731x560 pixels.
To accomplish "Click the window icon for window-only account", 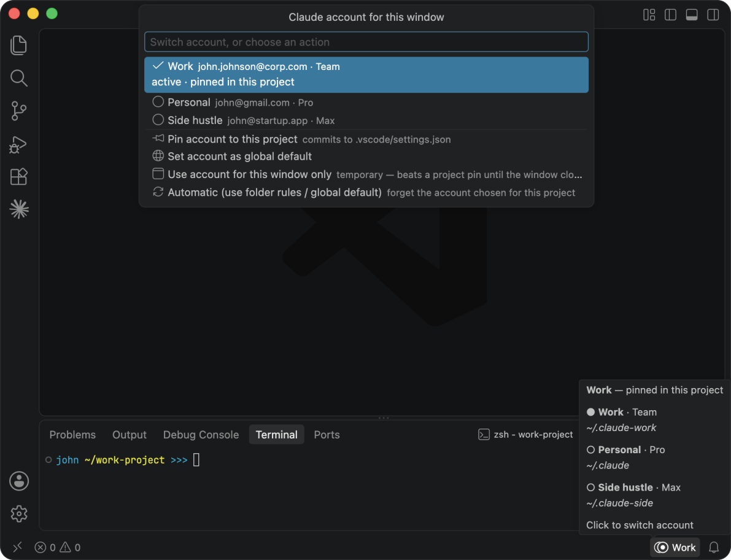I will [158, 174].
